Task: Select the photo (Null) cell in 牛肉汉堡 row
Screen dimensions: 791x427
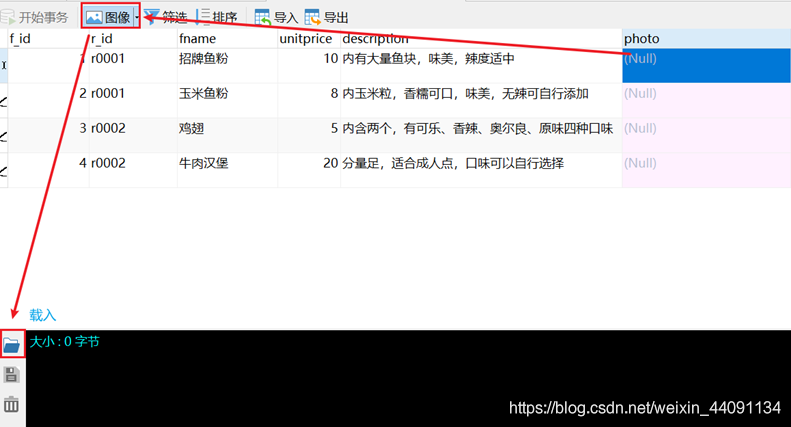Action: pos(706,170)
